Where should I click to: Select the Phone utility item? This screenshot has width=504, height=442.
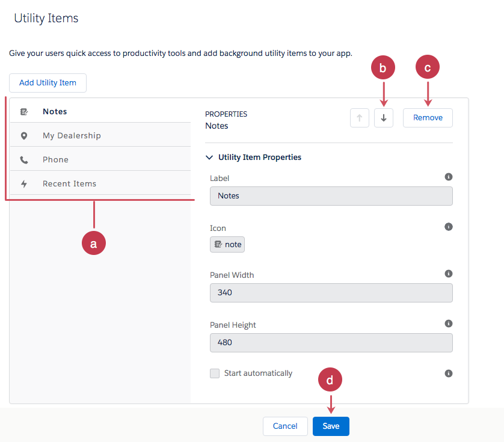pyautogui.click(x=100, y=160)
